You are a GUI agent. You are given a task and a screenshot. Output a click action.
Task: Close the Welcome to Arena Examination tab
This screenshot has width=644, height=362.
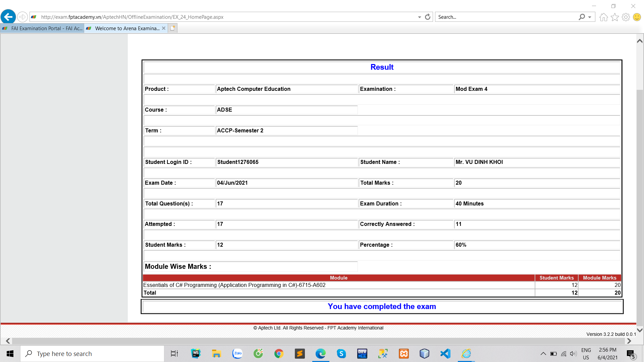(164, 28)
